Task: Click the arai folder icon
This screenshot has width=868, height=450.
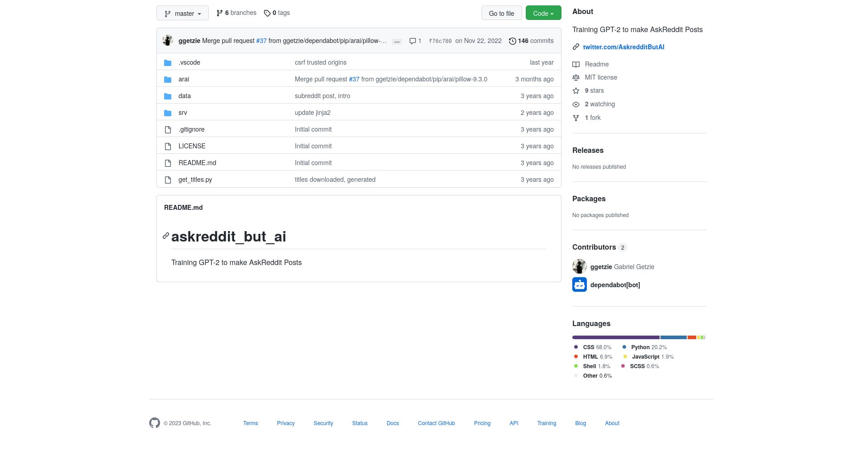Action: coord(168,79)
